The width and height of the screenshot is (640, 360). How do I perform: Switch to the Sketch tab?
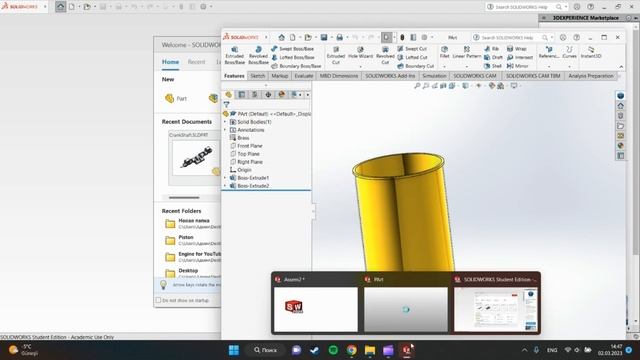(258, 76)
